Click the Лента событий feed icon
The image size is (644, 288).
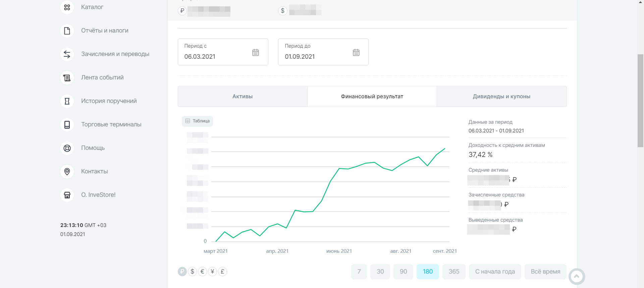pyautogui.click(x=67, y=77)
